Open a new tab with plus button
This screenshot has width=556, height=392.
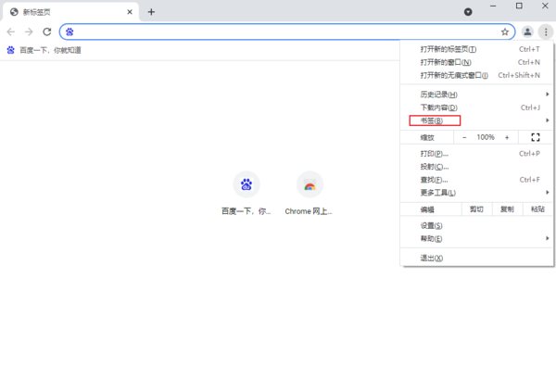(x=151, y=12)
